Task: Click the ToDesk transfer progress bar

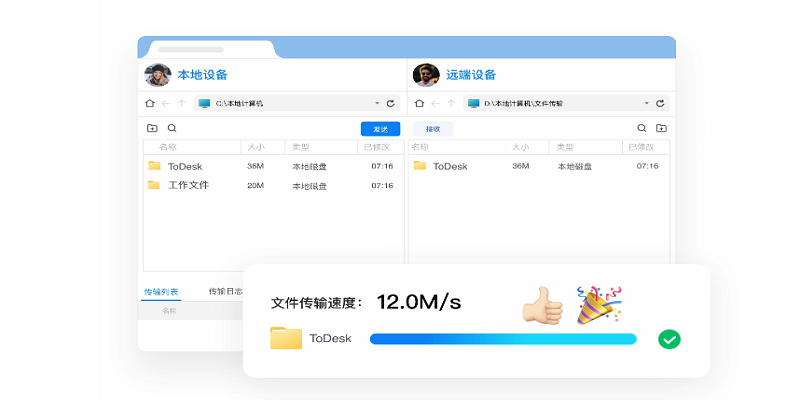Action: point(503,339)
